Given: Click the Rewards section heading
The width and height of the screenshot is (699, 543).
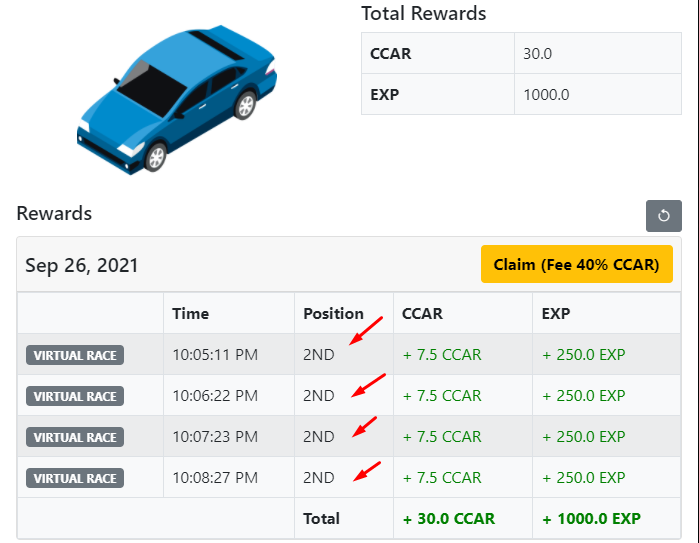Looking at the screenshot, I should [x=54, y=213].
